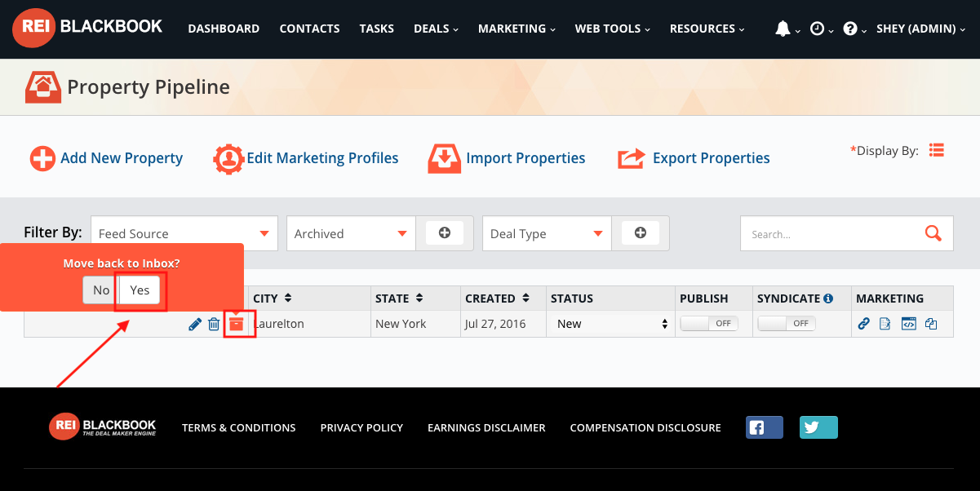Open the Shey (Admin) account menu
980x491 pixels.
(921, 29)
